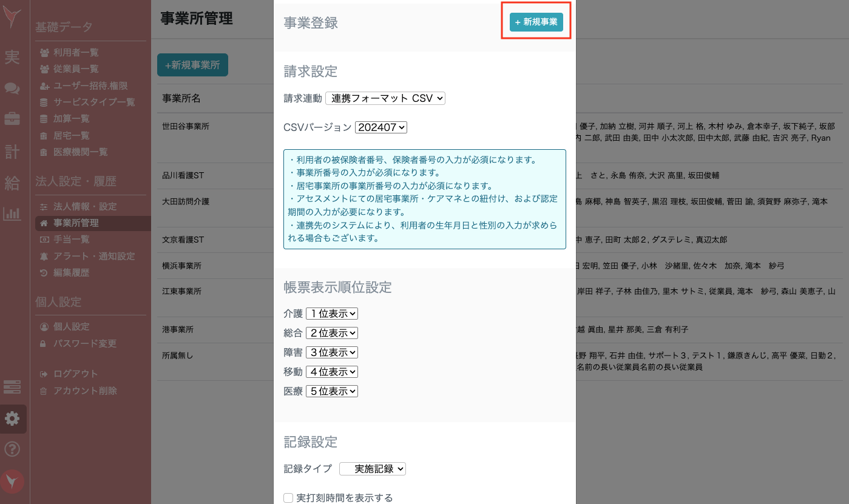Select 事業所管理 in the sidebar menu
This screenshot has height=504, width=849.
76,224
